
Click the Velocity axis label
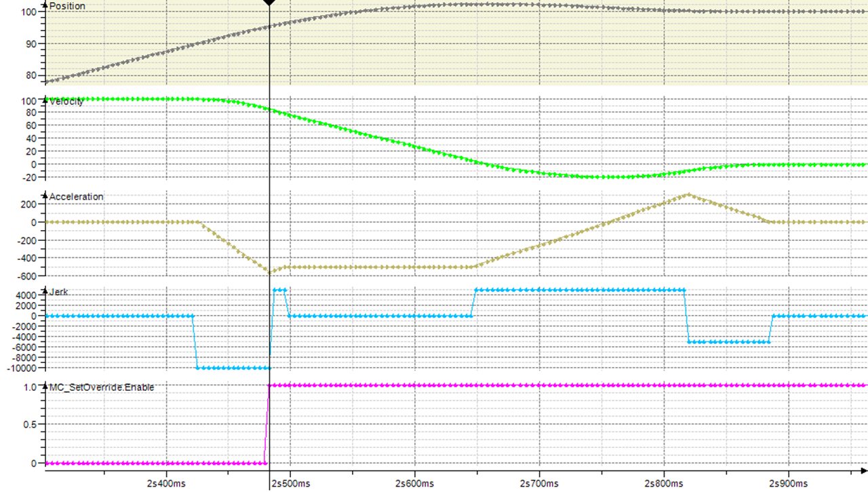point(66,101)
